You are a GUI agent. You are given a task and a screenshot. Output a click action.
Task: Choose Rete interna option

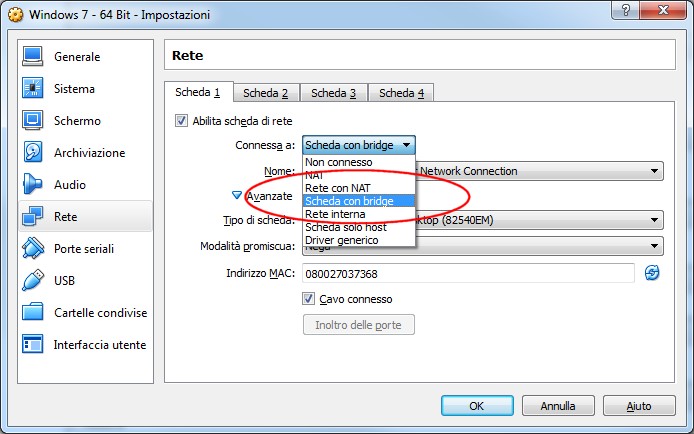[x=359, y=214]
